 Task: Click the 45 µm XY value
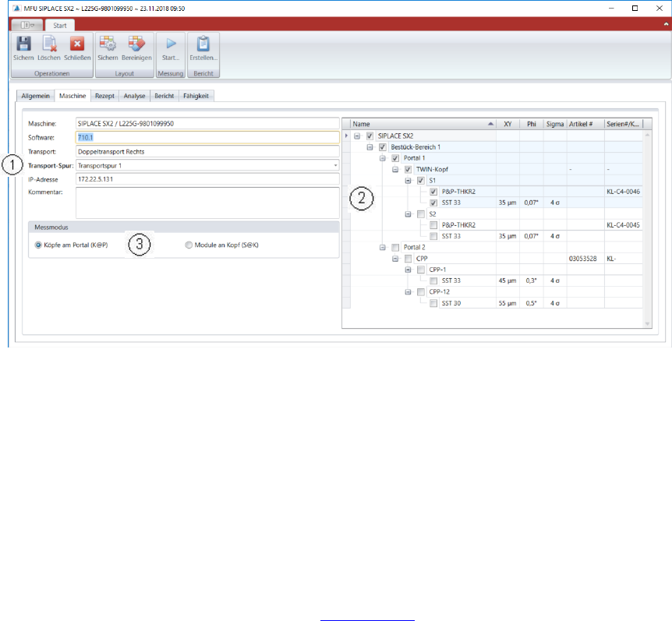click(x=508, y=281)
